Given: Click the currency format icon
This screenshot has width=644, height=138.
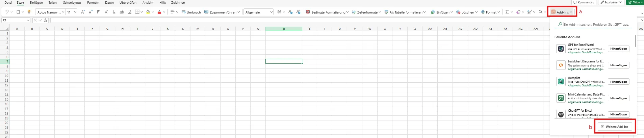Looking at the screenshot, I should (x=279, y=12).
